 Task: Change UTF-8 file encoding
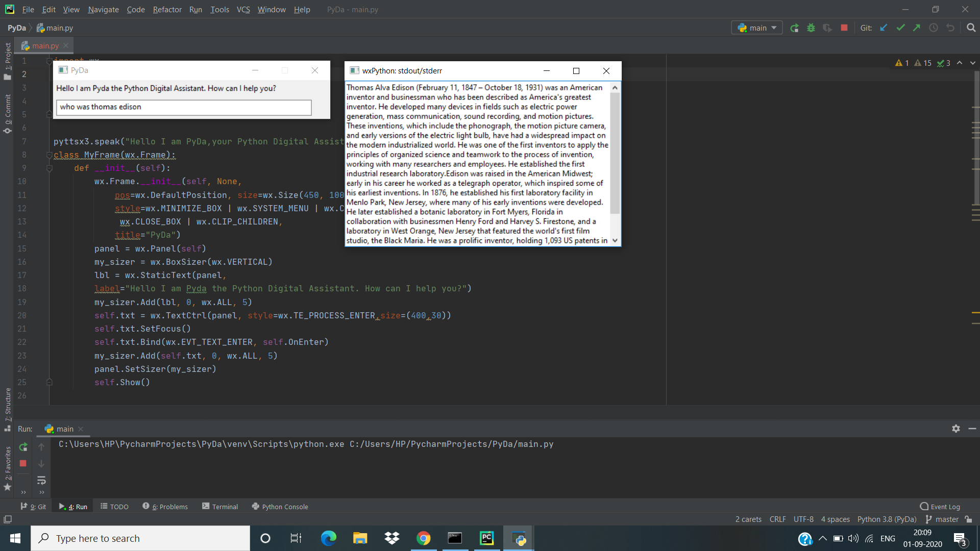(803, 519)
